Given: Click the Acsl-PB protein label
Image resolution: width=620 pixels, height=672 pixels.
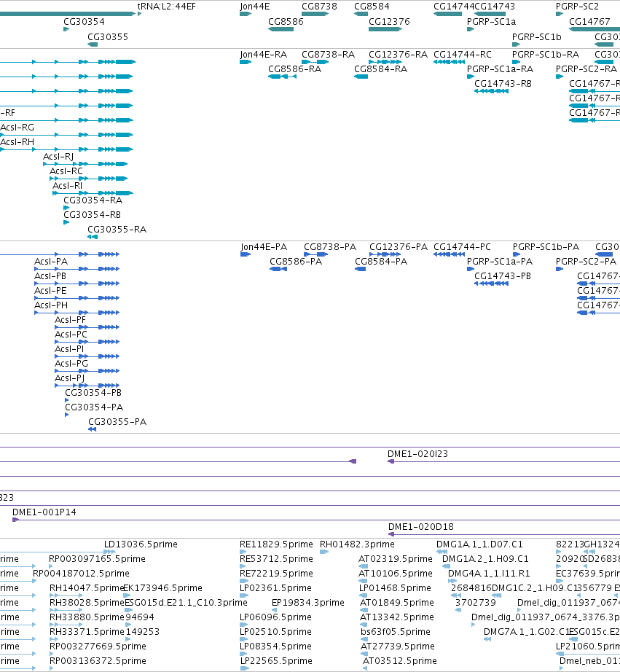Looking at the screenshot, I should tap(50, 276).
